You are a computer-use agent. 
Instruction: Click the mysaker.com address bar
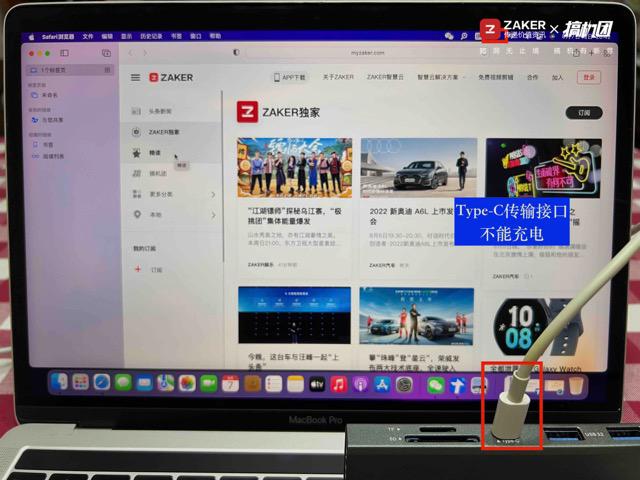(367, 53)
